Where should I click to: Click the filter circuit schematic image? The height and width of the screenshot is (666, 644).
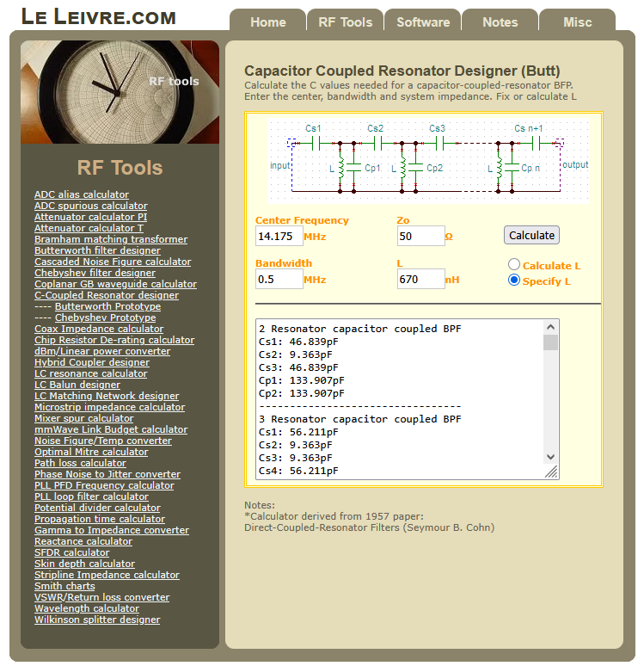pyautogui.click(x=428, y=162)
